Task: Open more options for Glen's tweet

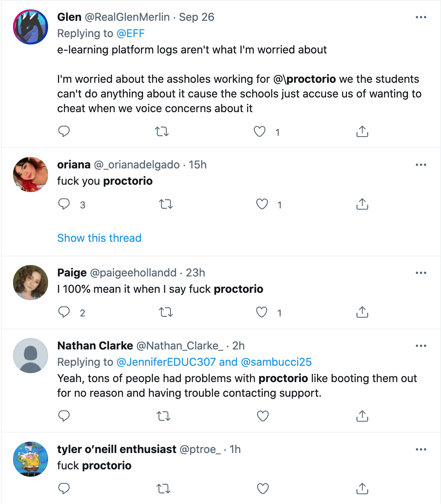Action: (x=421, y=17)
